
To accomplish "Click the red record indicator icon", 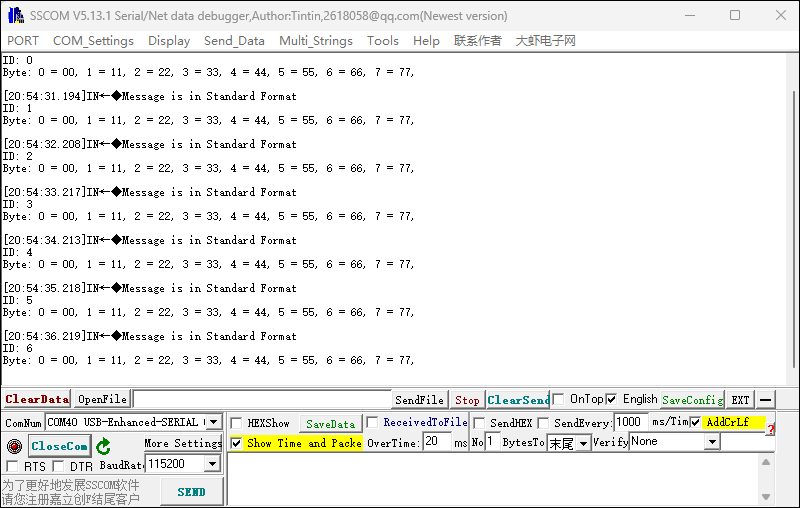I will click(x=14, y=446).
